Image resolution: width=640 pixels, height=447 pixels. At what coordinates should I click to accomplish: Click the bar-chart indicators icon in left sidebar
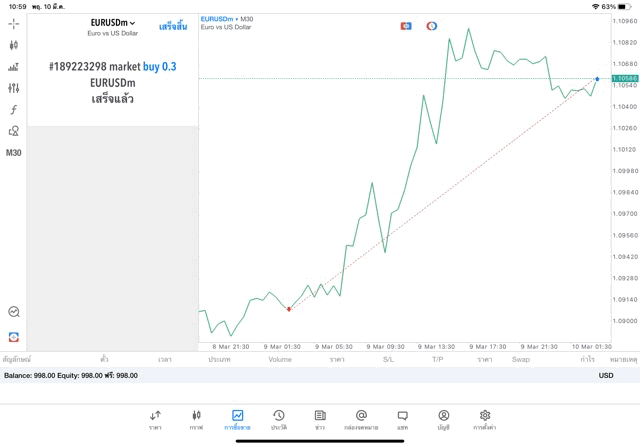click(x=13, y=67)
